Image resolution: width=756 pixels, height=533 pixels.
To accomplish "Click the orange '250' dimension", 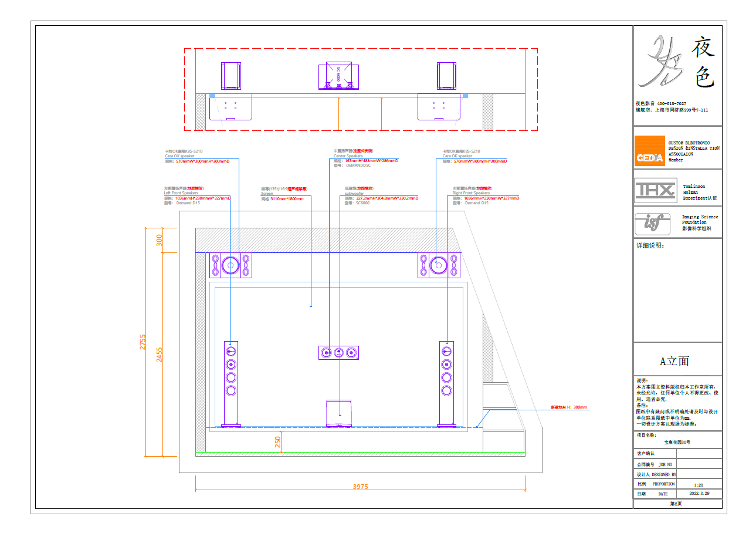I will [278, 441].
